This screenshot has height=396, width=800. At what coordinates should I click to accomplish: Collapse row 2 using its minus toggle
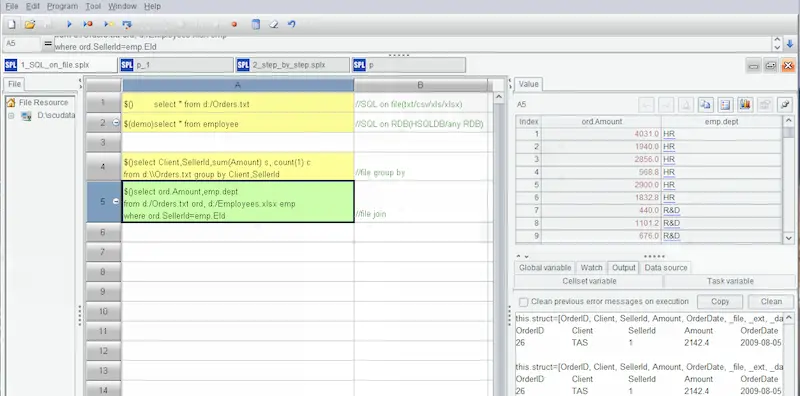pos(116,122)
